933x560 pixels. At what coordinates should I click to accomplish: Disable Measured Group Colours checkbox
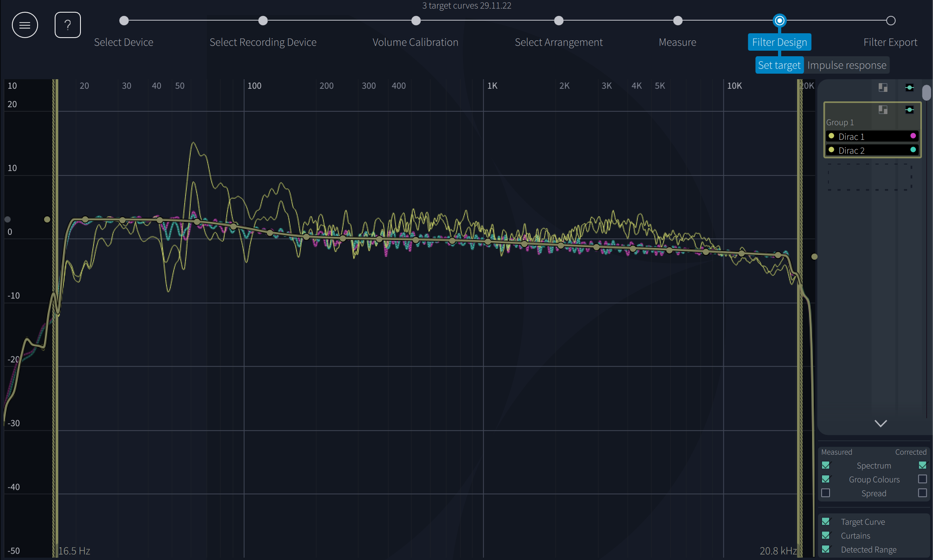[x=826, y=479]
